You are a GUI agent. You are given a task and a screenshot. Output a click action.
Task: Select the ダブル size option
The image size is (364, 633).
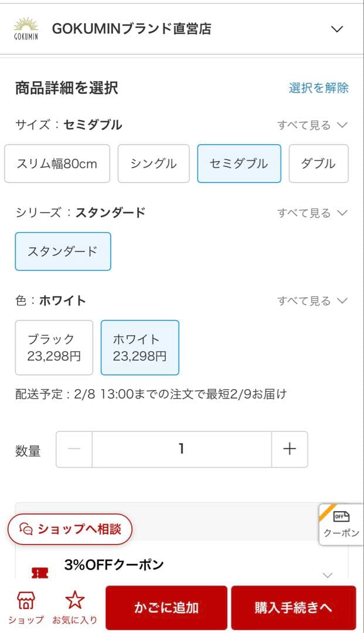pos(318,164)
